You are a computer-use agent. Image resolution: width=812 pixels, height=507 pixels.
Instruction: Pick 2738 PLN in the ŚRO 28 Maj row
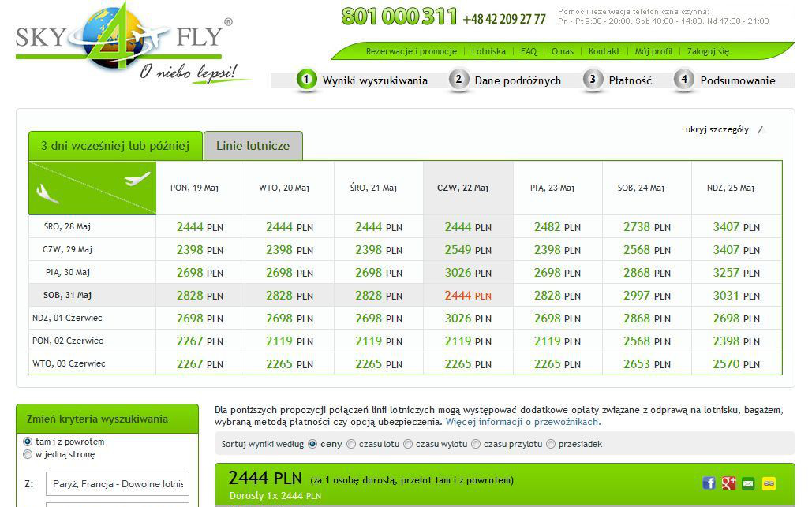[x=647, y=226]
